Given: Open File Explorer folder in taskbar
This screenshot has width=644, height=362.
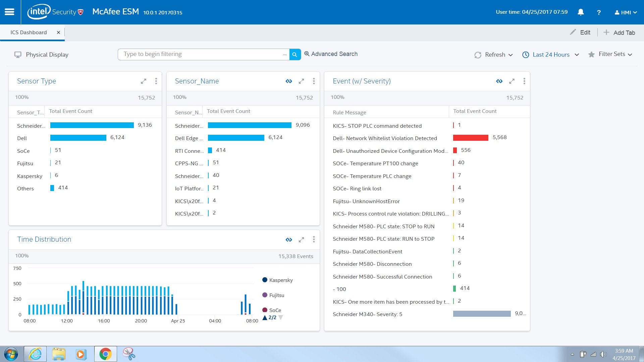Looking at the screenshot, I should (59, 354).
